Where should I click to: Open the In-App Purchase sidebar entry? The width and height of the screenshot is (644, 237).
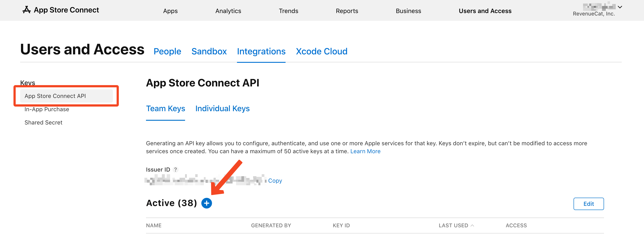(x=47, y=109)
